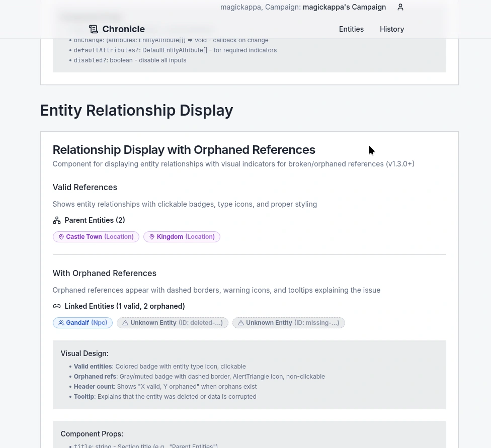Click the Chronicle brand name link
491x448 pixels.
tap(123, 29)
